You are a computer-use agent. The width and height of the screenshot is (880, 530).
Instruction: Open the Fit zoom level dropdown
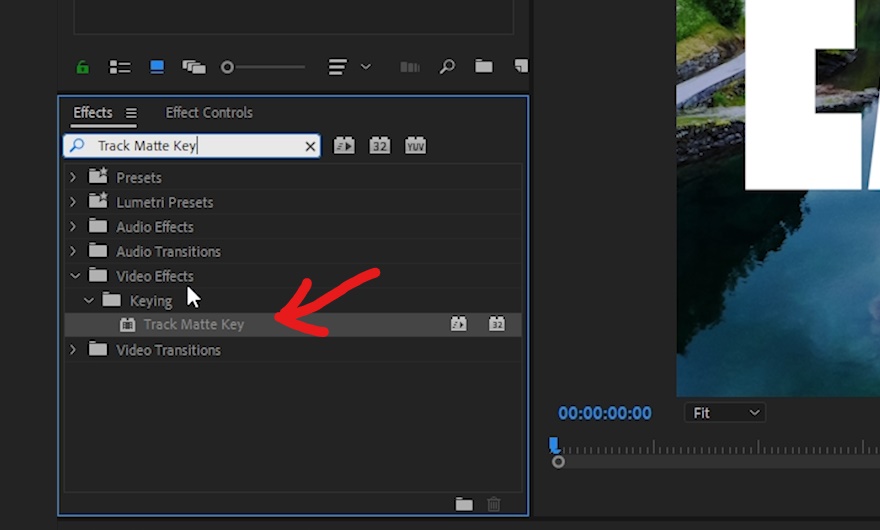(x=725, y=413)
